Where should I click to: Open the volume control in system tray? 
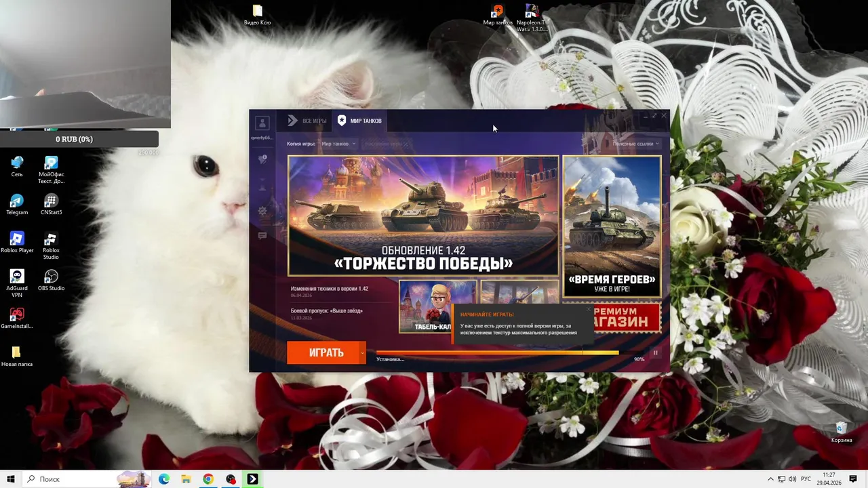[792, 479]
